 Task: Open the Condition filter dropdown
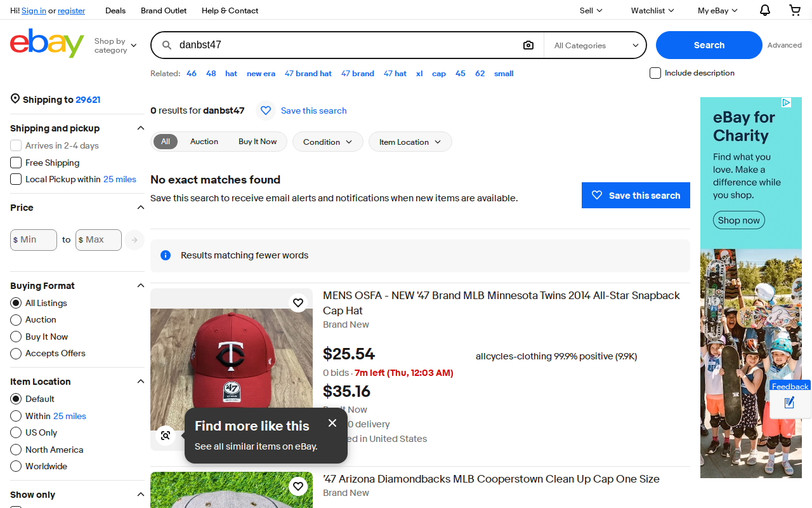coord(327,142)
